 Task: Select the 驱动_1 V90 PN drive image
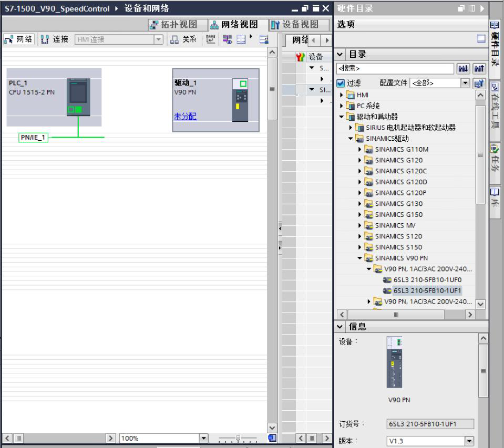[x=240, y=100]
